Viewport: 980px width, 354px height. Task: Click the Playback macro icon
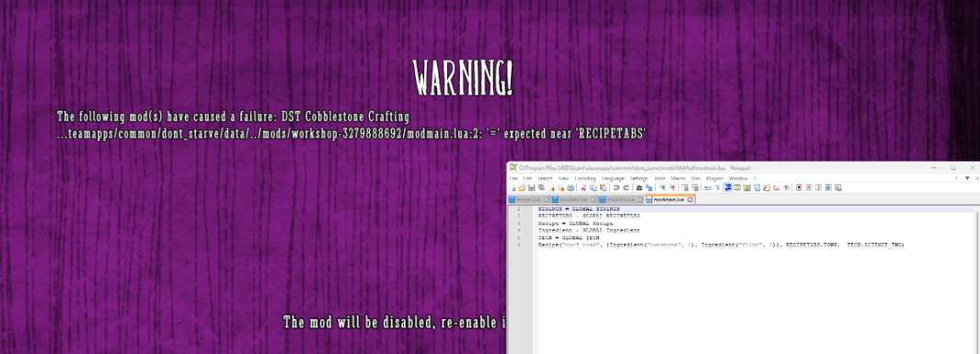click(x=819, y=188)
